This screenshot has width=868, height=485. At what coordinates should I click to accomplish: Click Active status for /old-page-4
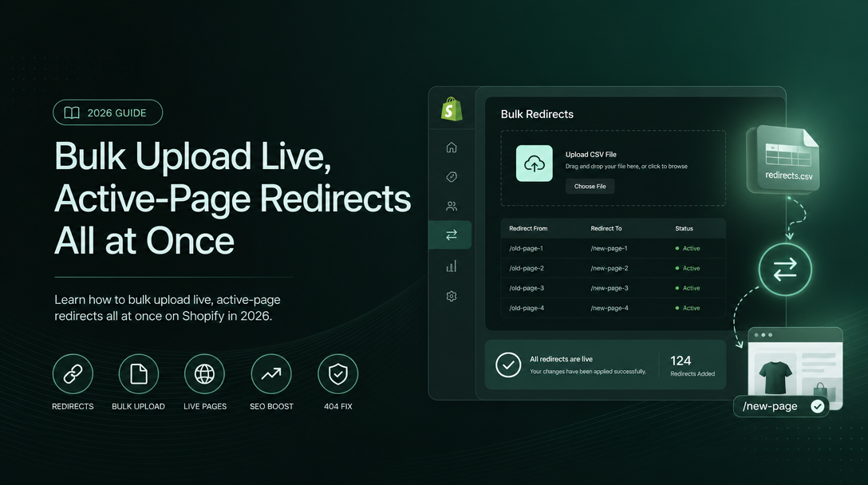688,308
